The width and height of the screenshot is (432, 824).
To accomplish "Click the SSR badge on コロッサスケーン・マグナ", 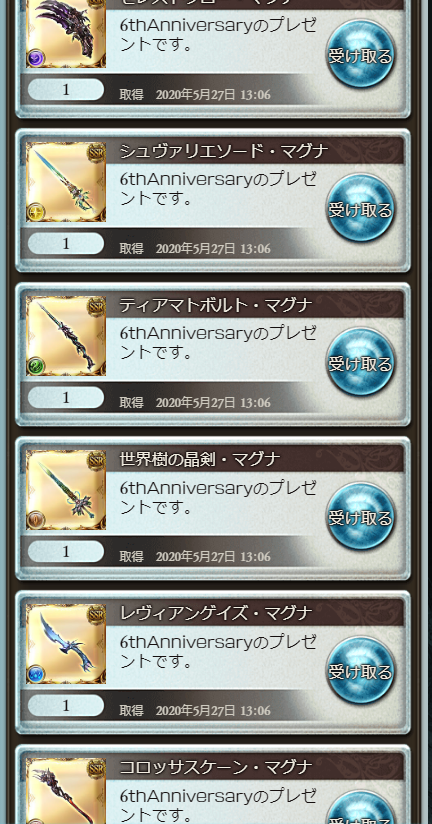I will point(96,768).
